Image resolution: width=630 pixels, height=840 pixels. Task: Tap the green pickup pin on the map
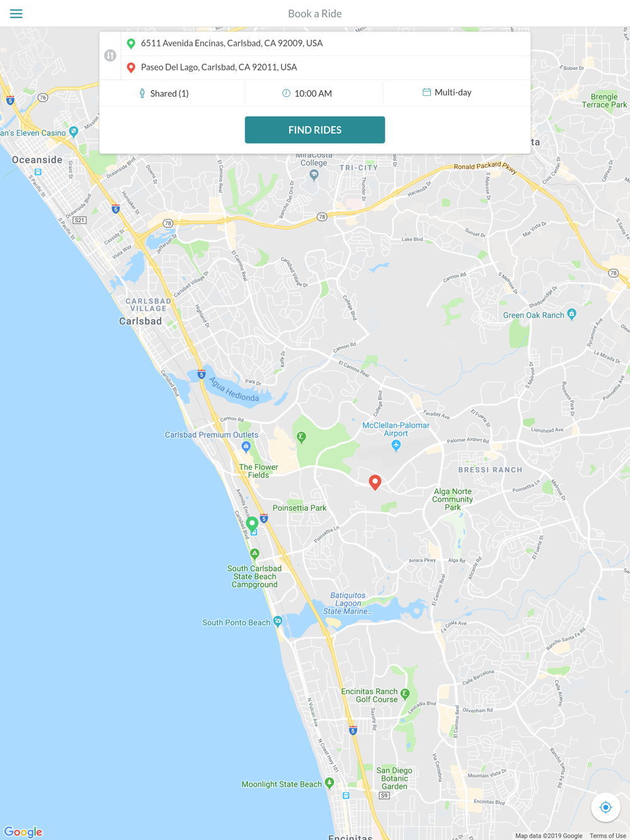[252, 524]
